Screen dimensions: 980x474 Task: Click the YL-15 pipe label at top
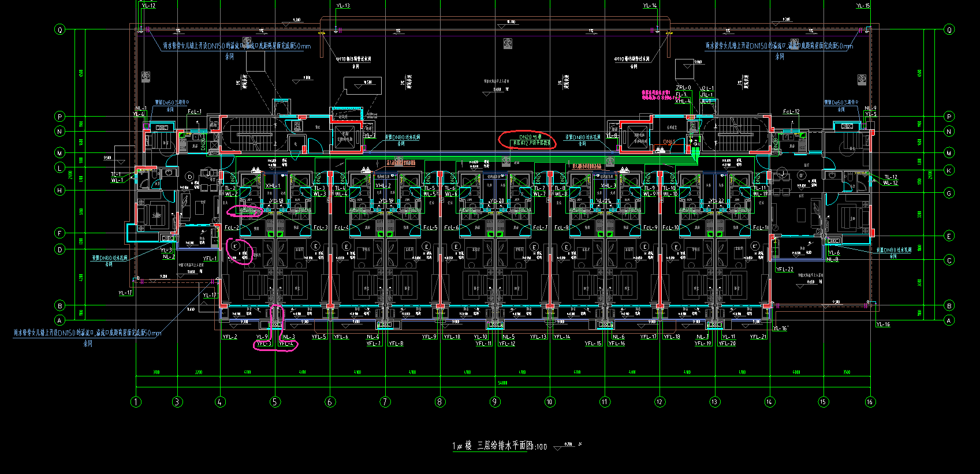[x=863, y=6]
